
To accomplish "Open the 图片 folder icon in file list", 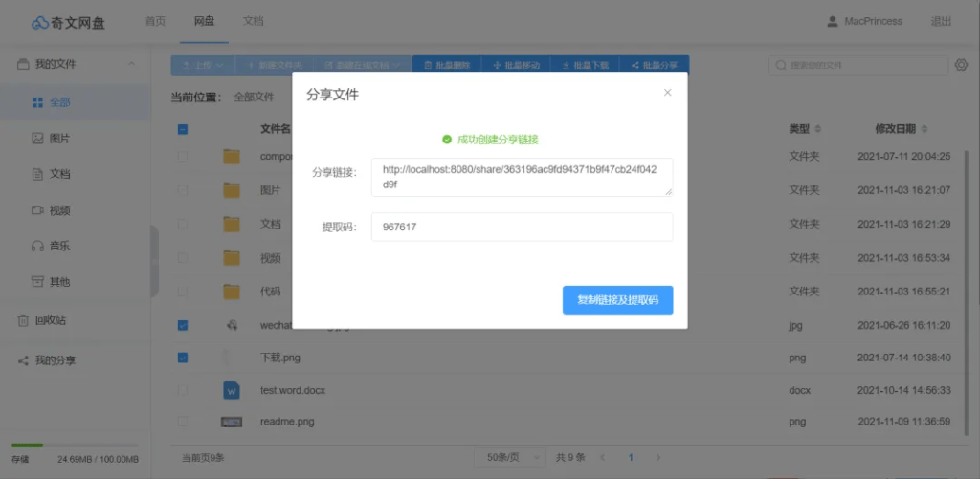I will [x=232, y=190].
